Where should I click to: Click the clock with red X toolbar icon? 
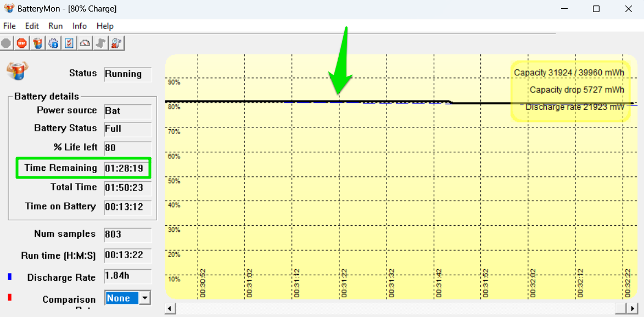pyautogui.click(x=116, y=43)
